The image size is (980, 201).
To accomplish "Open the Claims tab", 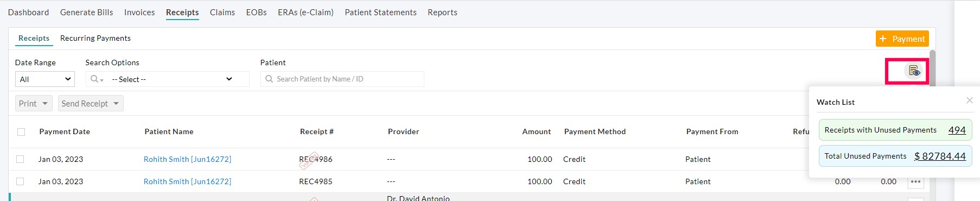I will coord(222,12).
